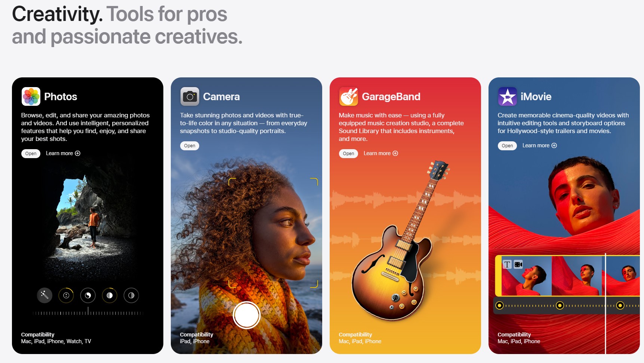Click the GarageBand guitar app icon

pyautogui.click(x=349, y=96)
